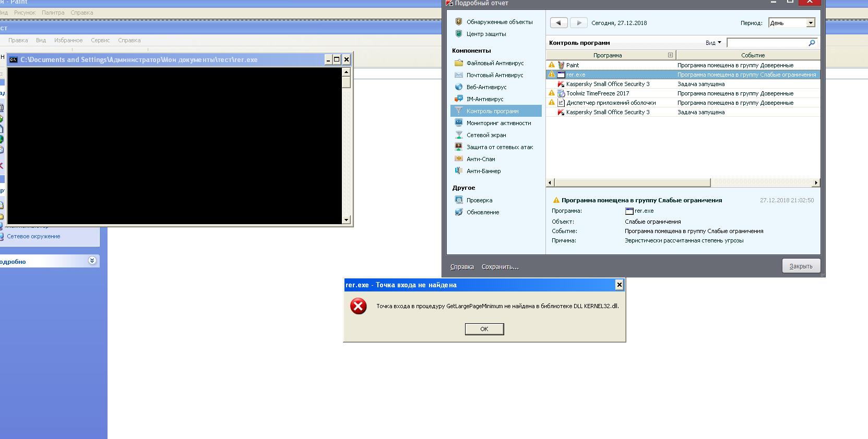Maximize the rer.exe console window
The image size is (868, 439).
337,59
